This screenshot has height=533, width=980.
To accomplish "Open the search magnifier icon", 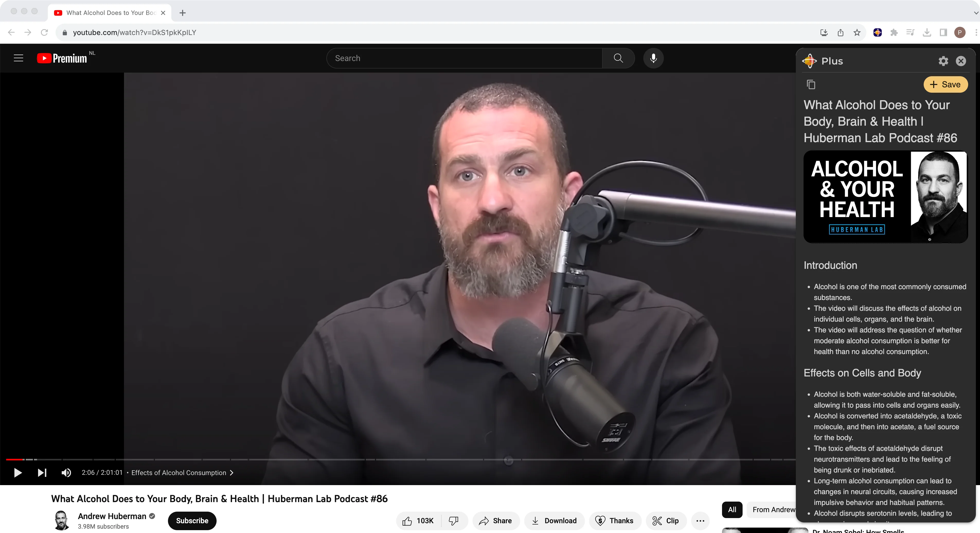I will click(618, 58).
